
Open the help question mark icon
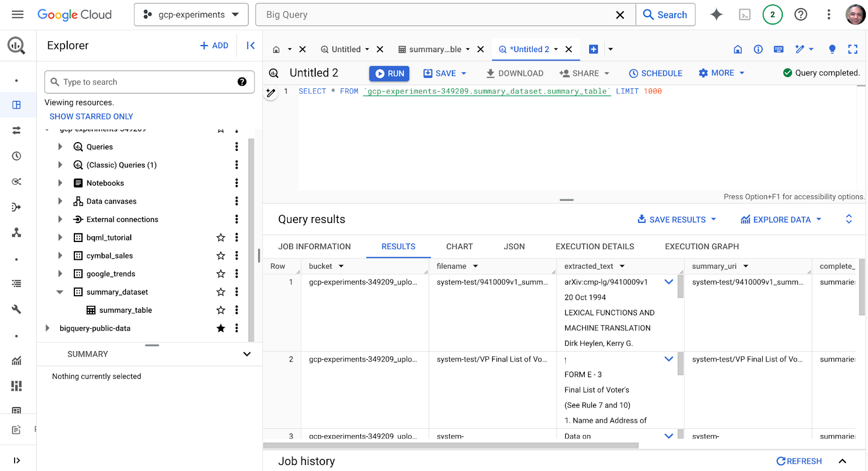[800, 15]
